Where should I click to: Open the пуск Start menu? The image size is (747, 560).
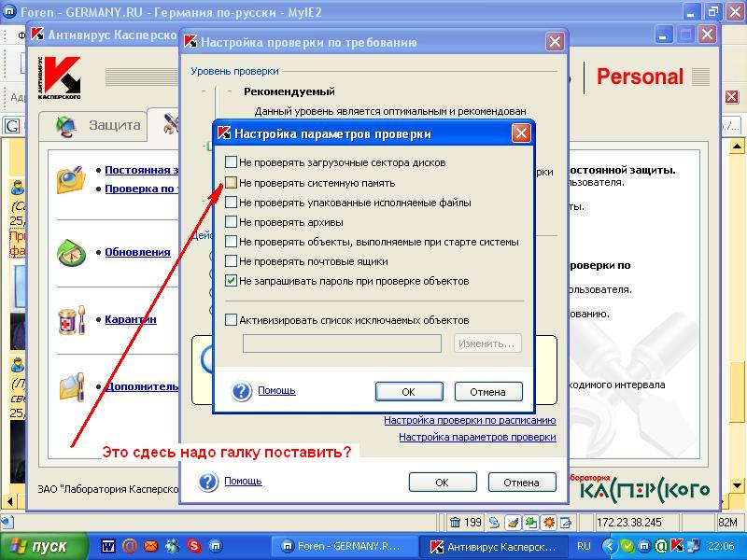[44, 546]
